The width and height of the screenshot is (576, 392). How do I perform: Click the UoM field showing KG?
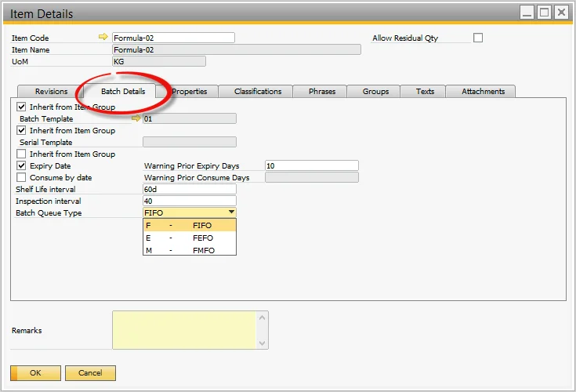coord(159,61)
